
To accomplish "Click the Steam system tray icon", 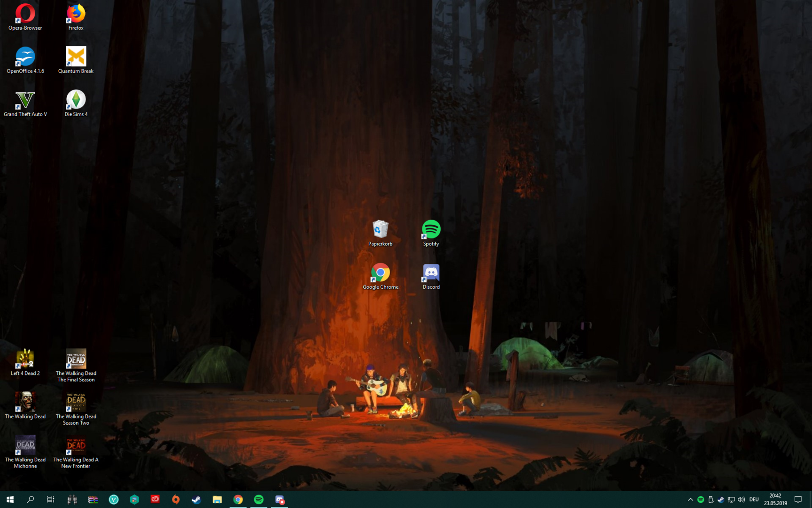I will point(721,500).
